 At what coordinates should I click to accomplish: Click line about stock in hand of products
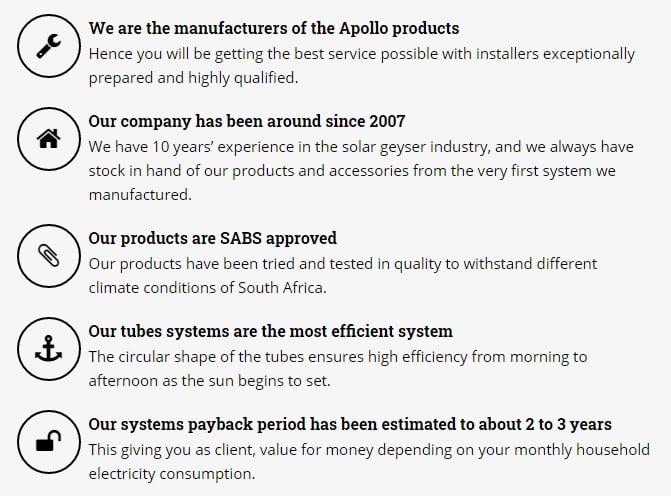click(352, 171)
